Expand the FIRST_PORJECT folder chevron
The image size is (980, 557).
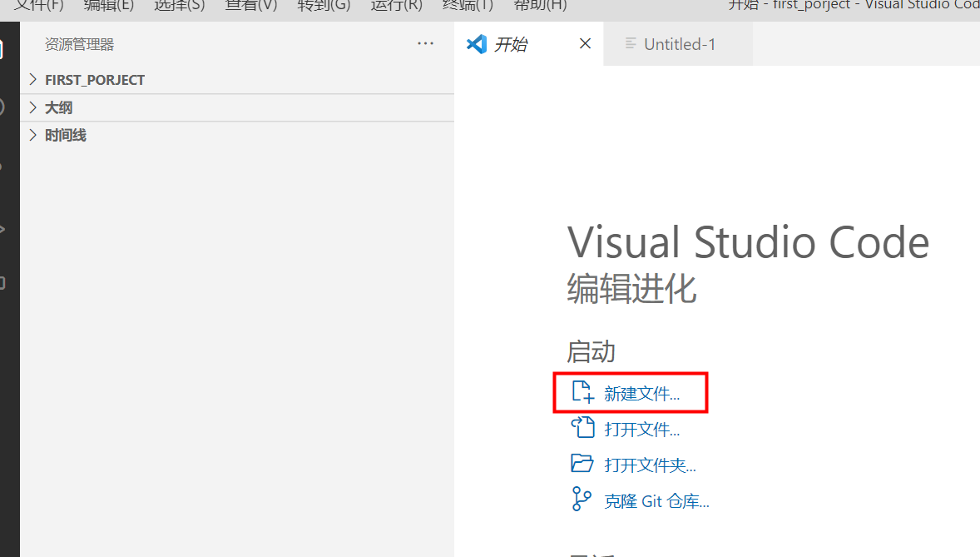click(33, 79)
